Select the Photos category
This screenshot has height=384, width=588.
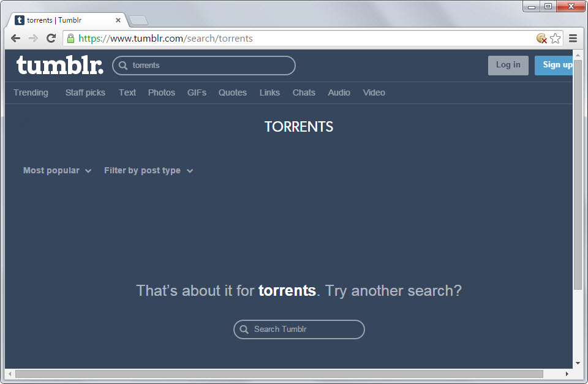tap(162, 92)
